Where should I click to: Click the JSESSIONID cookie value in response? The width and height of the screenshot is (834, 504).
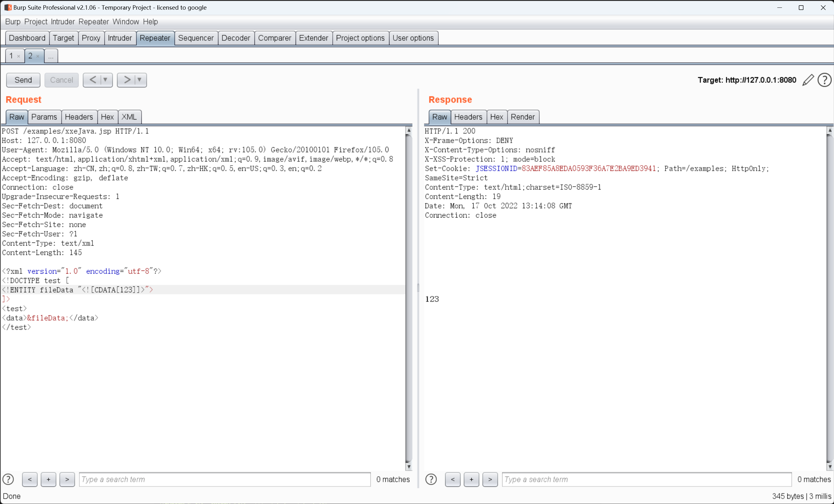pyautogui.click(x=589, y=168)
